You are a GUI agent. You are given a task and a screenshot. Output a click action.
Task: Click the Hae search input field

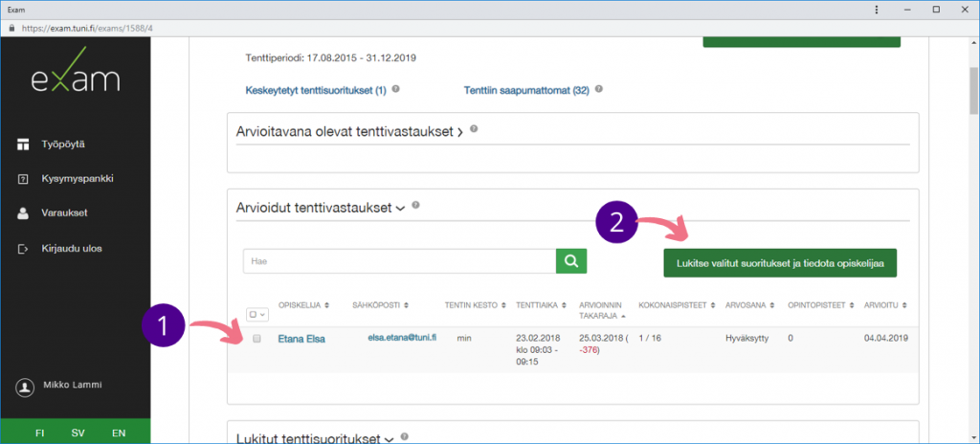tap(399, 260)
